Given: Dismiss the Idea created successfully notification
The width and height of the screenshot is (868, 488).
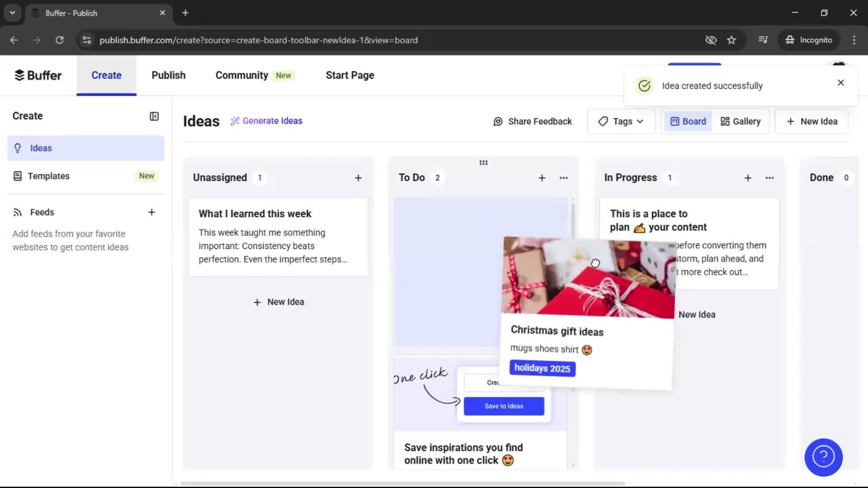Looking at the screenshot, I should pos(840,83).
